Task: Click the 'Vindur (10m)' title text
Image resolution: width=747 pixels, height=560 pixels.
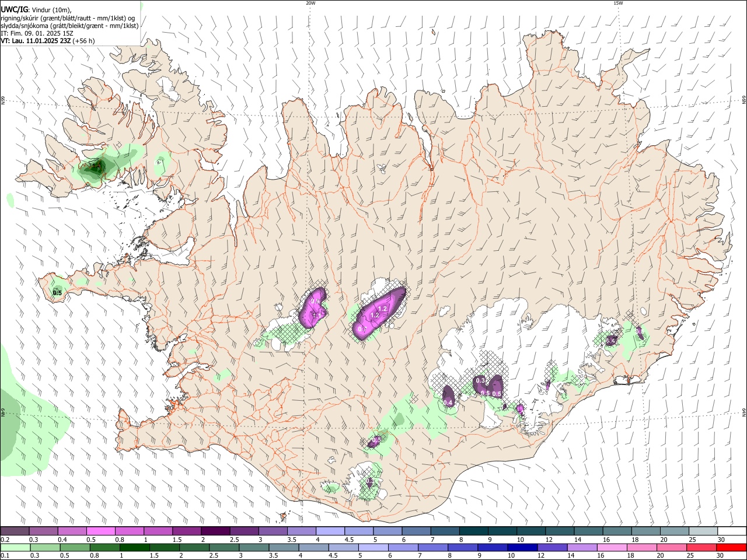Action: 51,9
